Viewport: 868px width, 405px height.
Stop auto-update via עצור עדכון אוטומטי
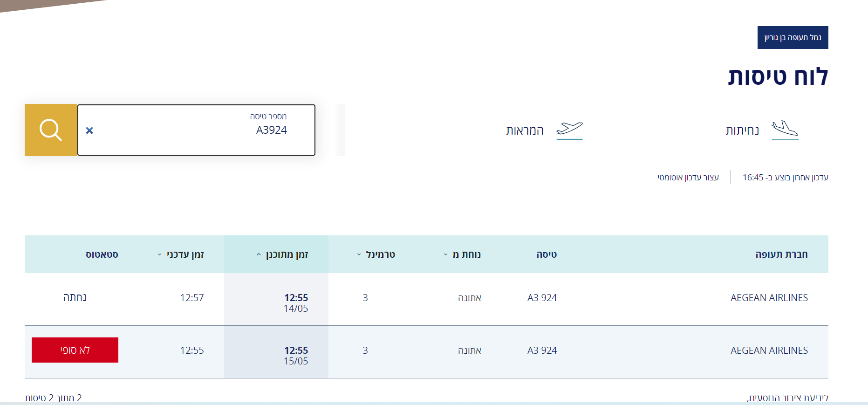pyautogui.click(x=688, y=178)
